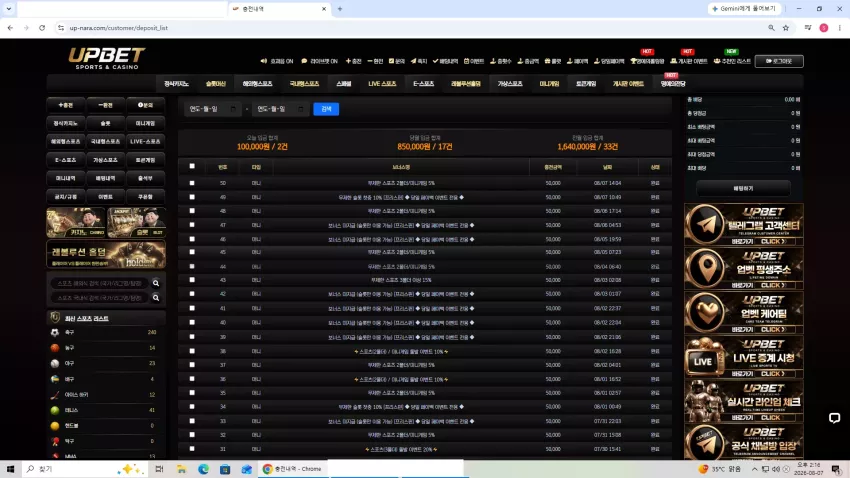Check the box for row 38
This screenshot has width=850, height=478.
pos(192,351)
